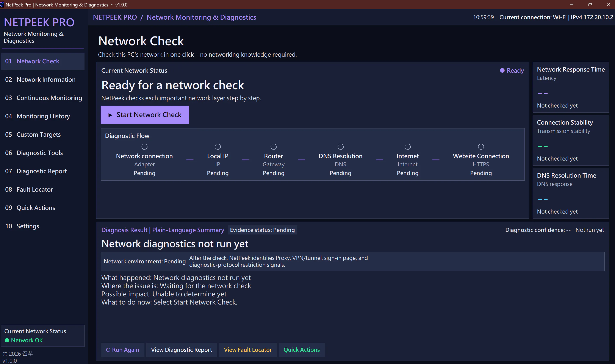615x364 pixels.
Task: Click the Not run yet label
Action: click(590, 230)
